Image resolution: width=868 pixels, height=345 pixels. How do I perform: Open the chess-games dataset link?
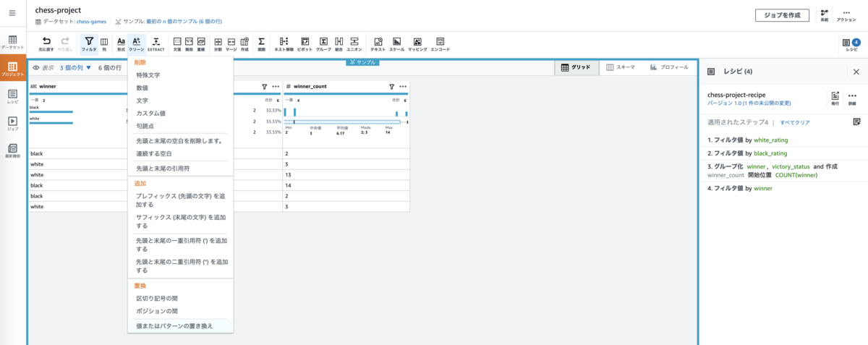[92, 22]
